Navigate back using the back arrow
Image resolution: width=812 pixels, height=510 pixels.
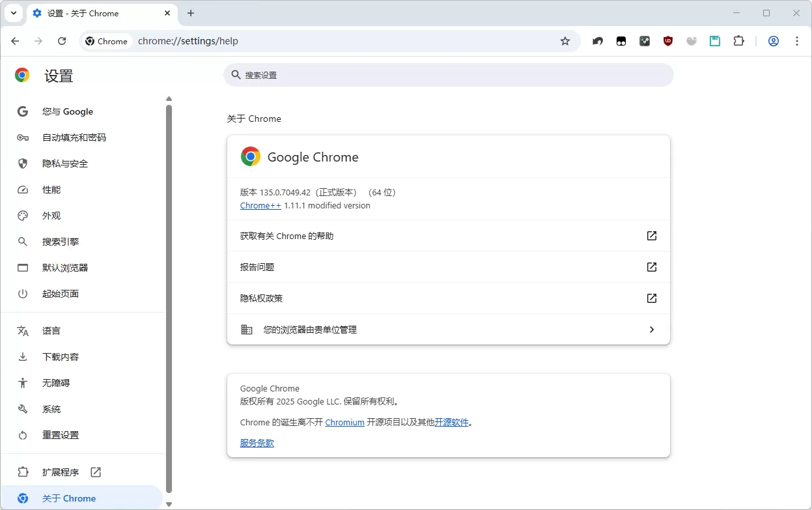pyautogui.click(x=15, y=40)
